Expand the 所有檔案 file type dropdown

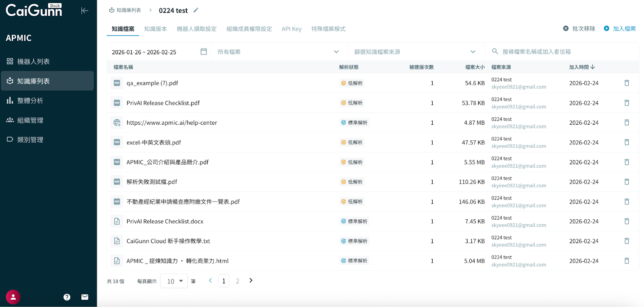point(279,52)
